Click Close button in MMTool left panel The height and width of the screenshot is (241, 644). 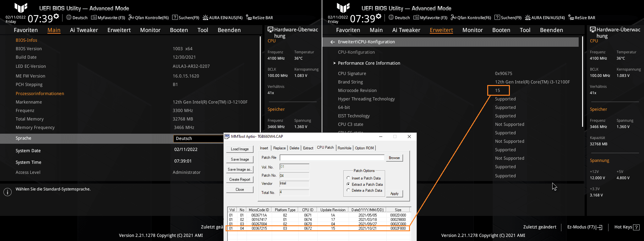click(240, 190)
